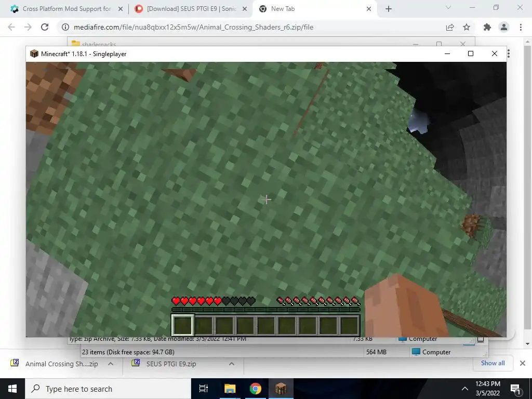
Task: Go forward in Chrome history
Action: [28, 27]
